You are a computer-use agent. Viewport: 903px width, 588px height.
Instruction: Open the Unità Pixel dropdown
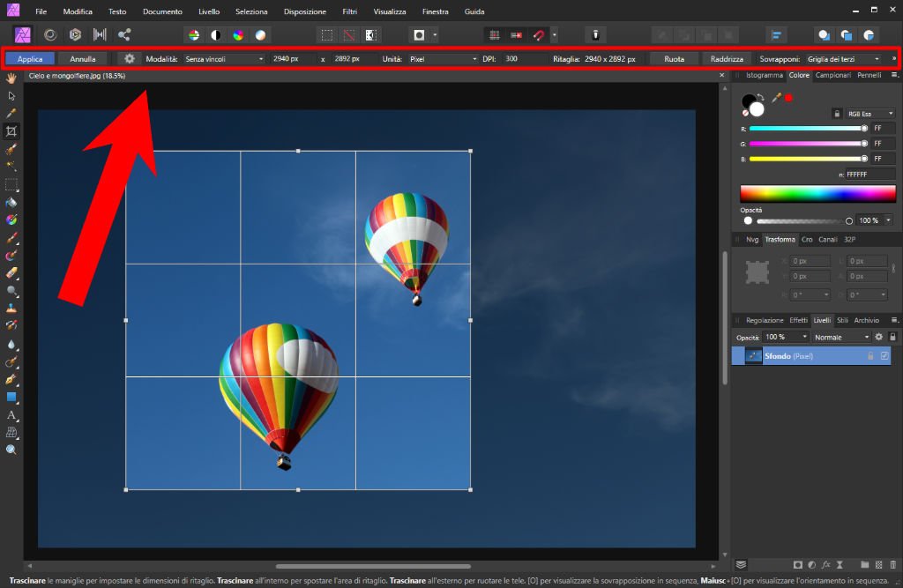pyautogui.click(x=443, y=59)
